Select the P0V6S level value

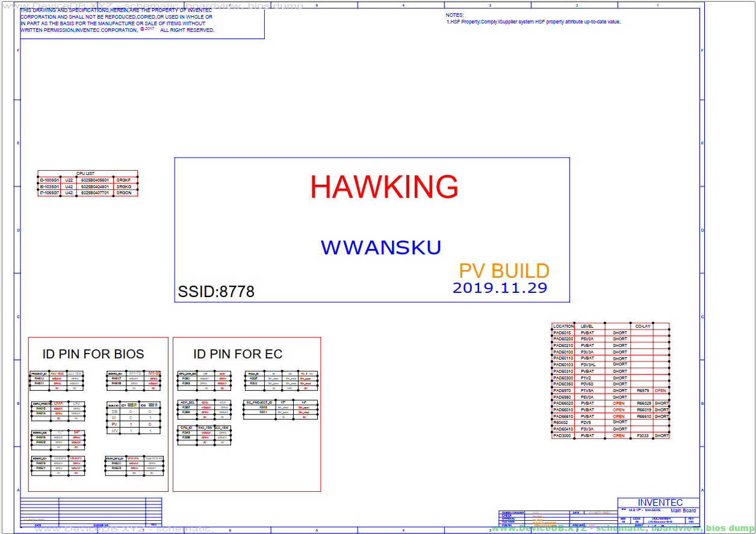[x=587, y=384]
